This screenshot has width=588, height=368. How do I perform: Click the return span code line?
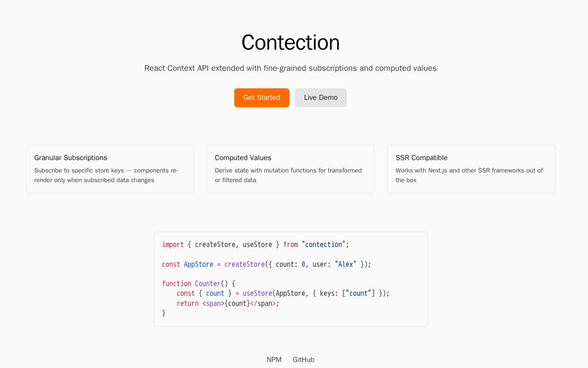tap(228, 304)
